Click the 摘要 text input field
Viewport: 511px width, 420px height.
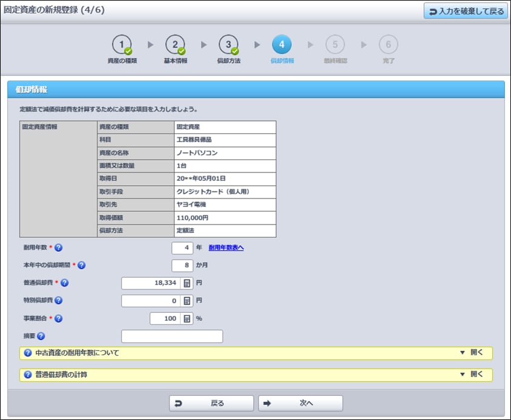coord(172,336)
